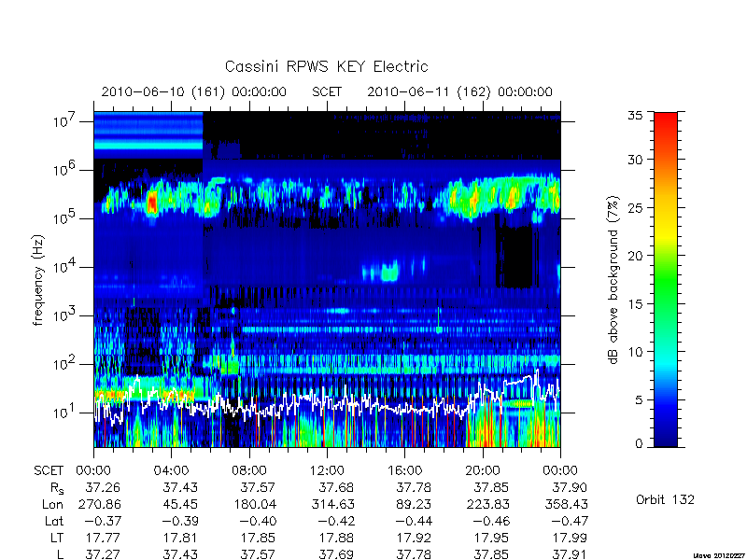Click the '12:00' time axis label
The height and width of the screenshot is (560, 747).
[x=327, y=470]
